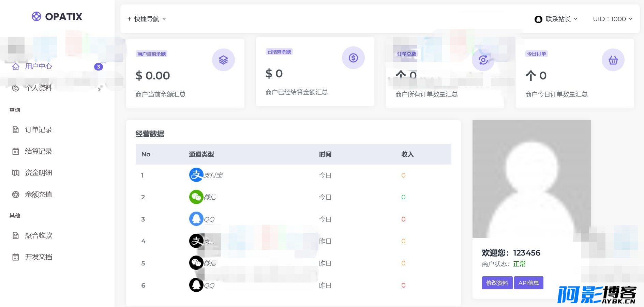Click the 今日 cell in the 支付宝 row 1

click(x=325, y=175)
